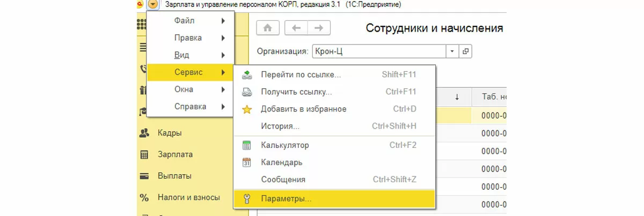Click the star icon for Добавить в избранное
The width and height of the screenshot is (644, 216).
[x=247, y=109]
